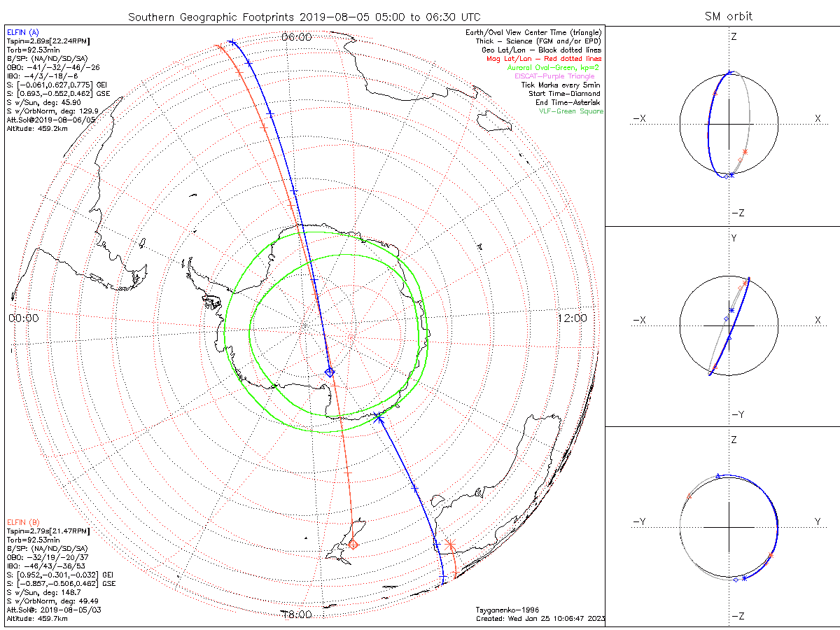The image size is (840, 630).
Task: Click the blue triangle atop the top SM orbit
Action: tap(731, 72)
